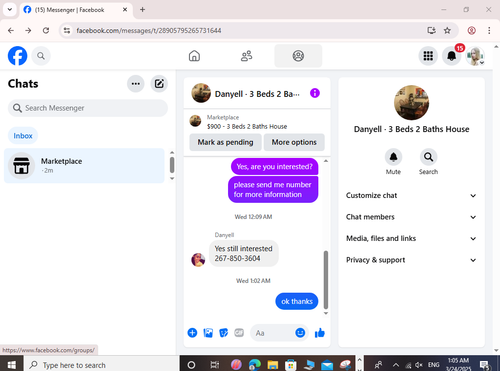Viewport: 500px width, 371px height.
Task: Start a new message with compose icon
Action: (x=159, y=84)
